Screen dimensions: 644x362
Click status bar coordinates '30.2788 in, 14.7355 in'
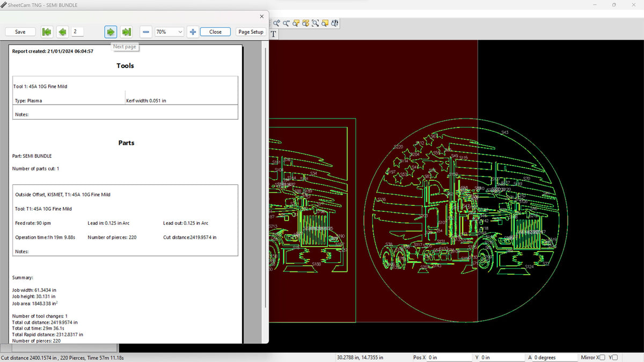click(360, 358)
